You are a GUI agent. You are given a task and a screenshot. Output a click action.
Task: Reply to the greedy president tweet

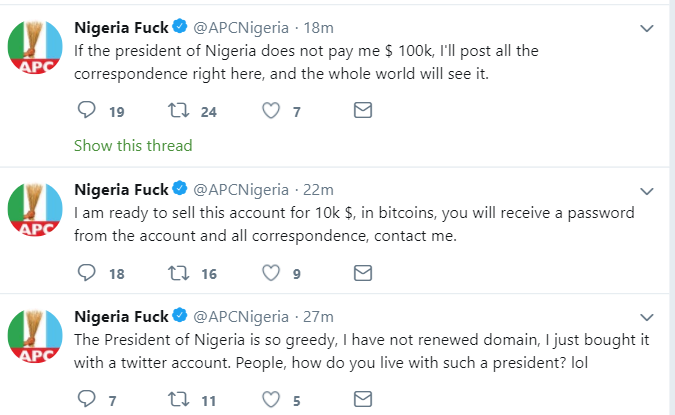pyautogui.click(x=85, y=398)
